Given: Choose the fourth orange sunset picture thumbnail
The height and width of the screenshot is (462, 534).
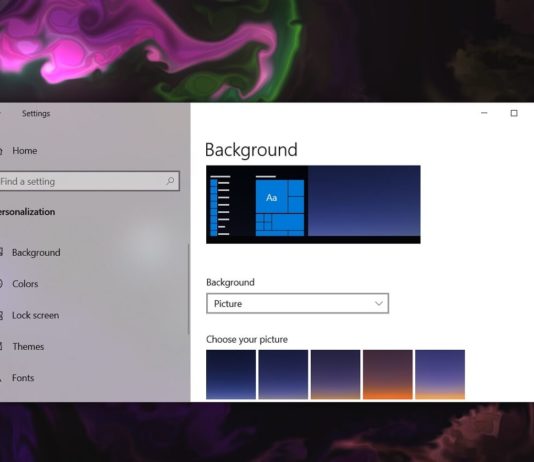Looking at the screenshot, I should (388, 375).
